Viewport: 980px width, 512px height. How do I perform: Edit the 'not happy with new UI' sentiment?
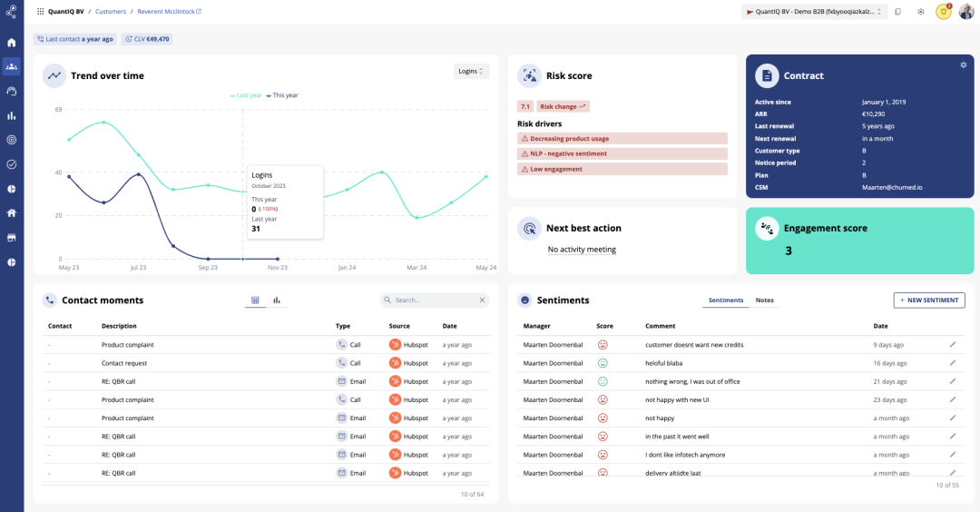[x=953, y=399]
